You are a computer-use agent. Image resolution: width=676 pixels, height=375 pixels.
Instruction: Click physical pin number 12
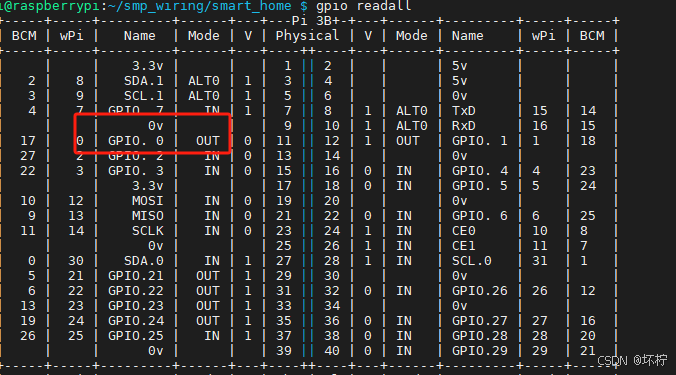pos(332,141)
